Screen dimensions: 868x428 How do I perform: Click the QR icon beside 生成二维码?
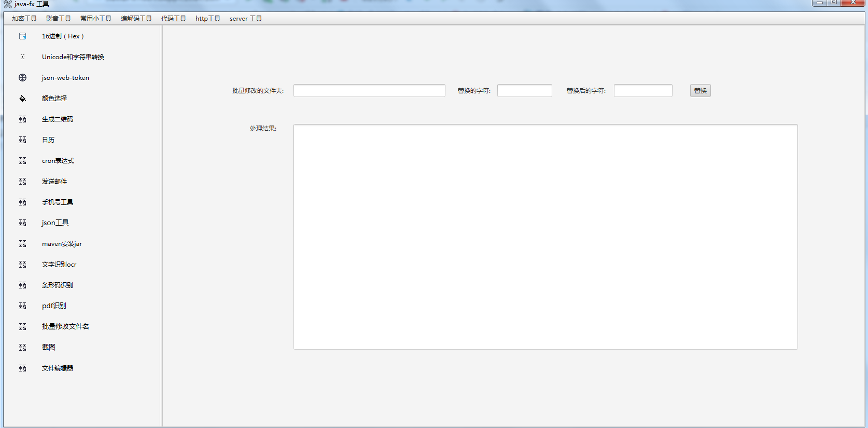(22, 119)
